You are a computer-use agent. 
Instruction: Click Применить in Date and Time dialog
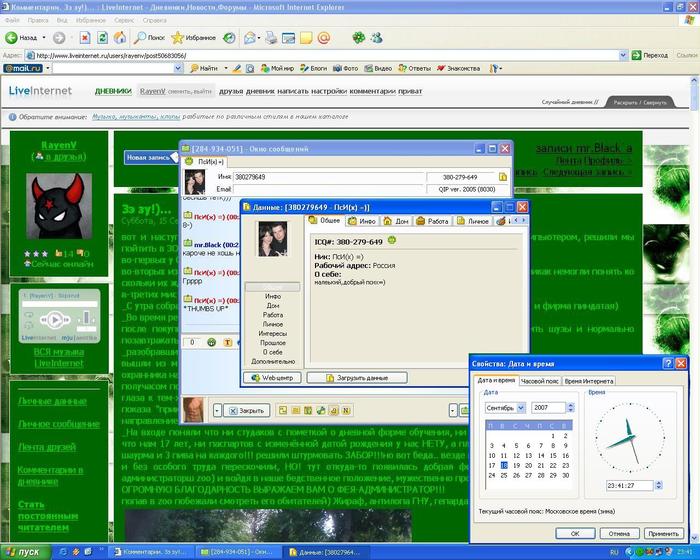[x=663, y=534]
